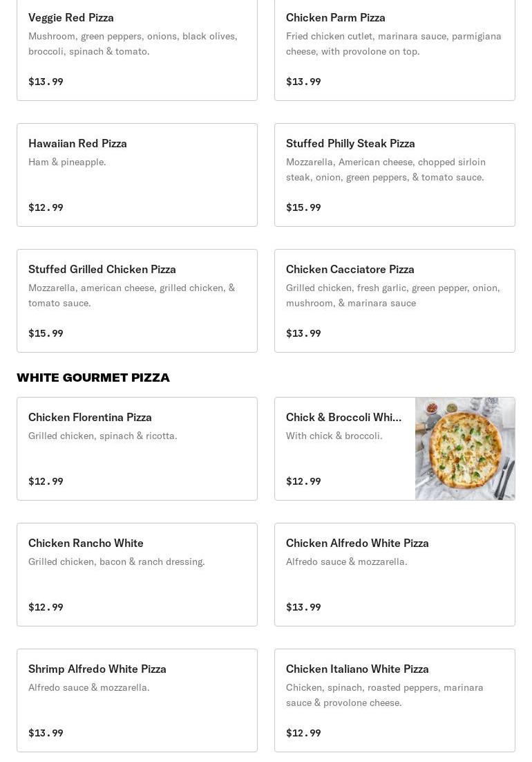This screenshot has width=532, height=762.
Task: Click the $13.99 price on Shrimp Alfredo
Action: click(x=46, y=733)
